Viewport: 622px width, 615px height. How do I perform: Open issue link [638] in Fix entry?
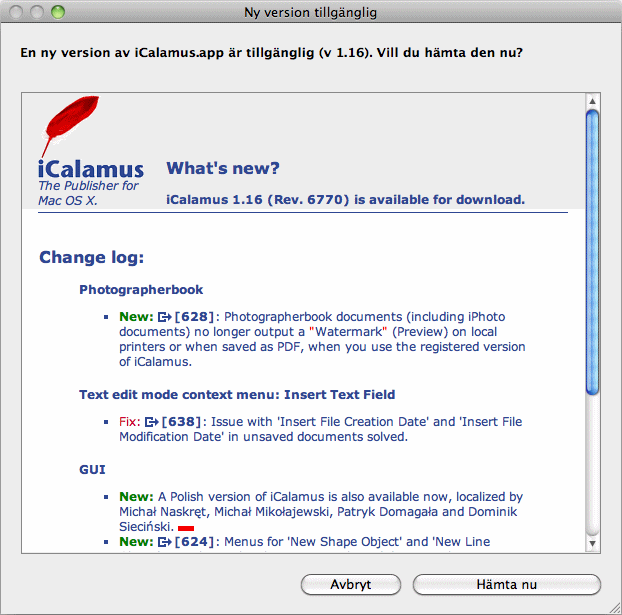coord(181,421)
